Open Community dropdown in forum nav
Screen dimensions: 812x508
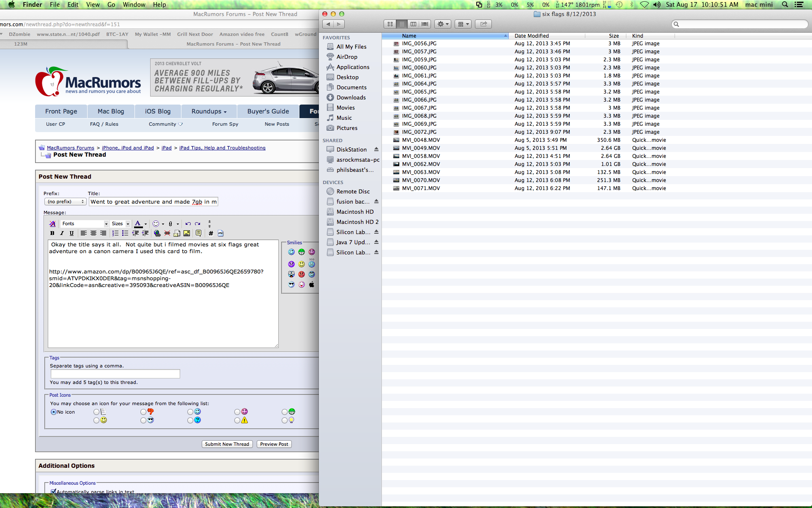point(166,124)
